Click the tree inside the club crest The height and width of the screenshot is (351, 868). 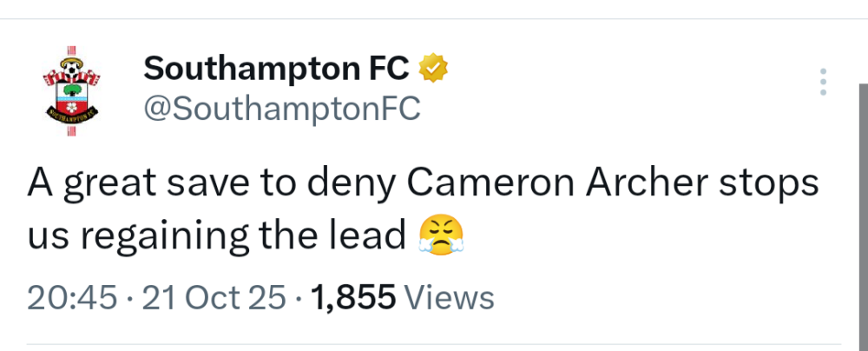click(x=71, y=91)
